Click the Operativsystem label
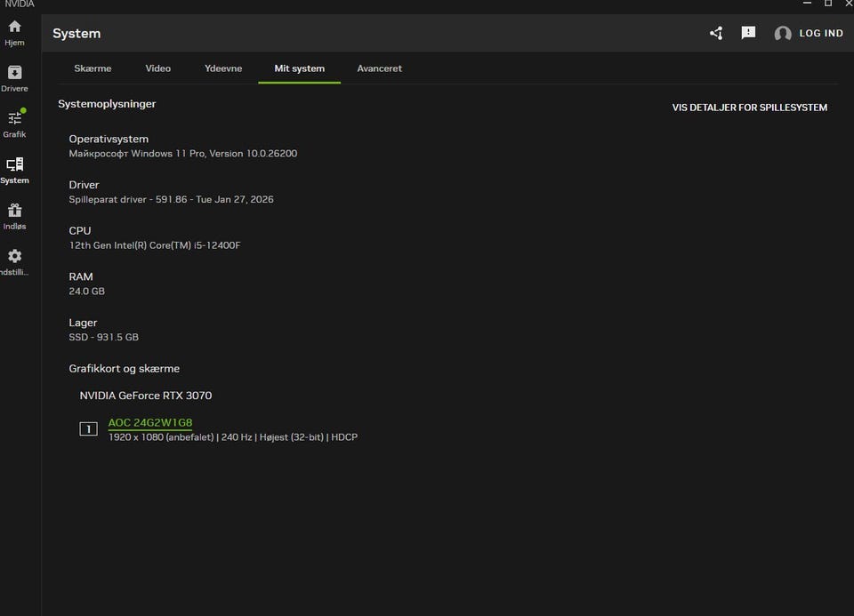The image size is (854, 616). (x=109, y=140)
